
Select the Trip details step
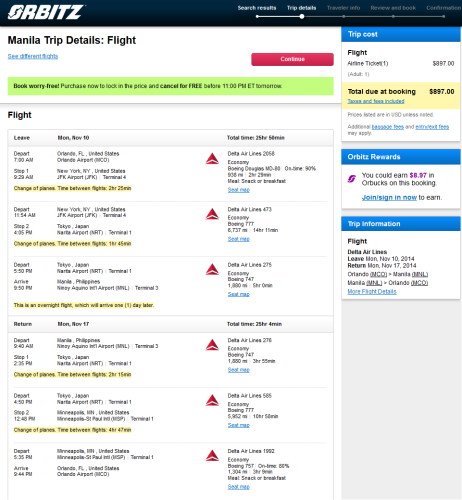(x=301, y=8)
